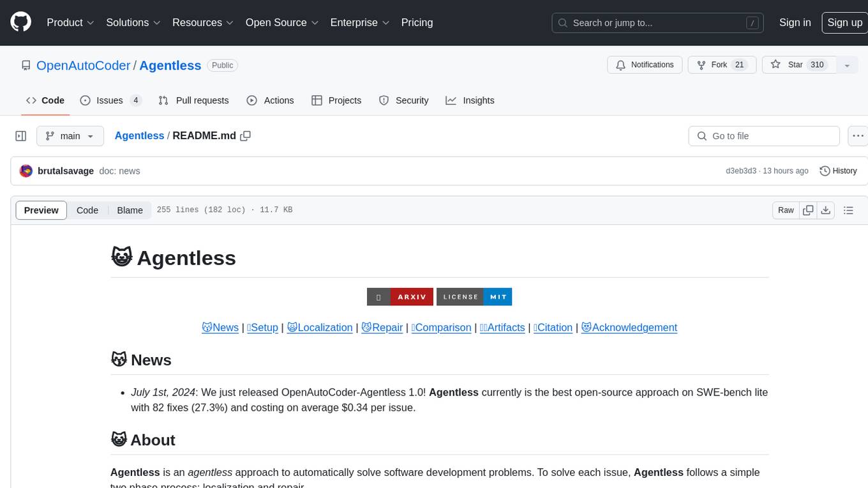Click the star count 310

(x=817, y=65)
